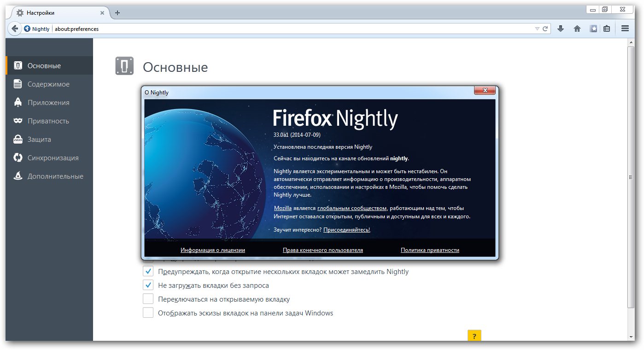Open the hamburger menu
644x350 pixels.
625,29
